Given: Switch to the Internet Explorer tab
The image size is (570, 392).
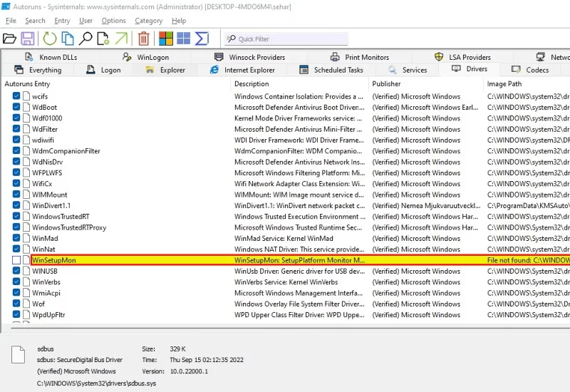Looking at the screenshot, I should click(242, 70).
